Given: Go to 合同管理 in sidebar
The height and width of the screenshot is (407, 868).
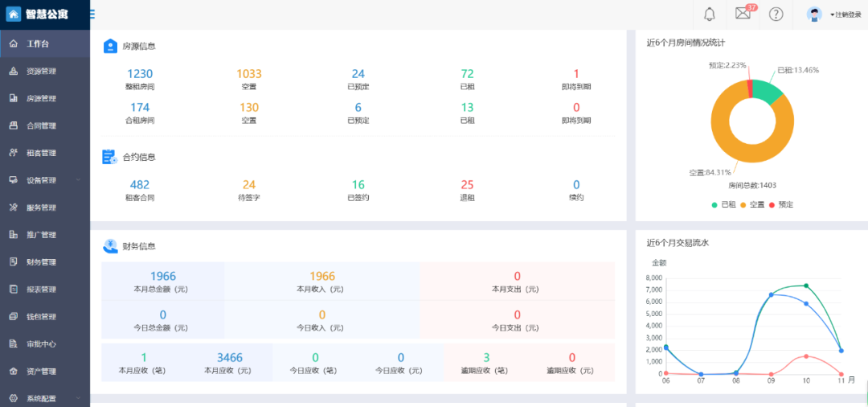Looking at the screenshot, I should (x=41, y=125).
